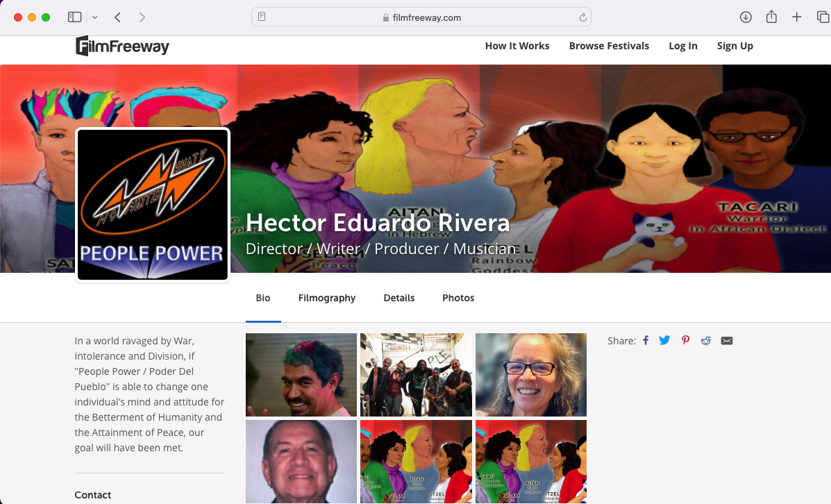Open People Power profile logo image
Screen dimensions: 831x504
click(153, 205)
